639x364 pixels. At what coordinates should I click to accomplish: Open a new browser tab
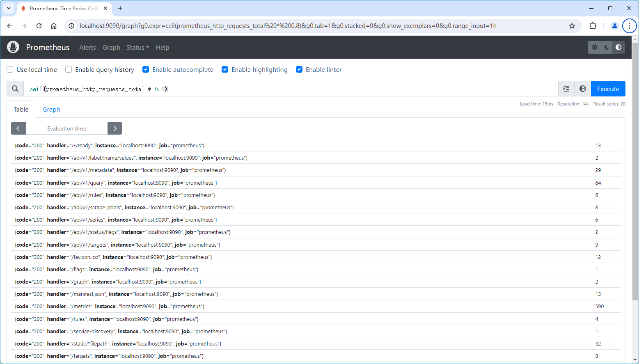coord(120,8)
